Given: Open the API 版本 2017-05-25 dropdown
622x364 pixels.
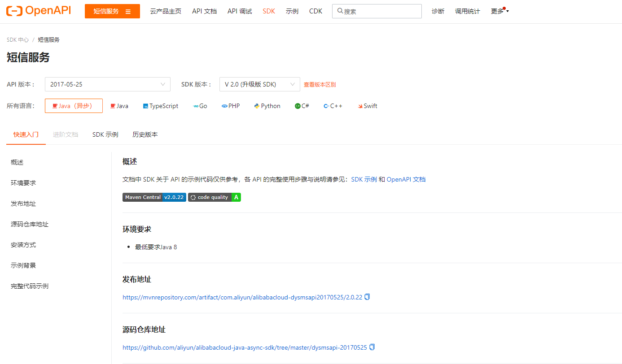Looking at the screenshot, I should [x=108, y=84].
